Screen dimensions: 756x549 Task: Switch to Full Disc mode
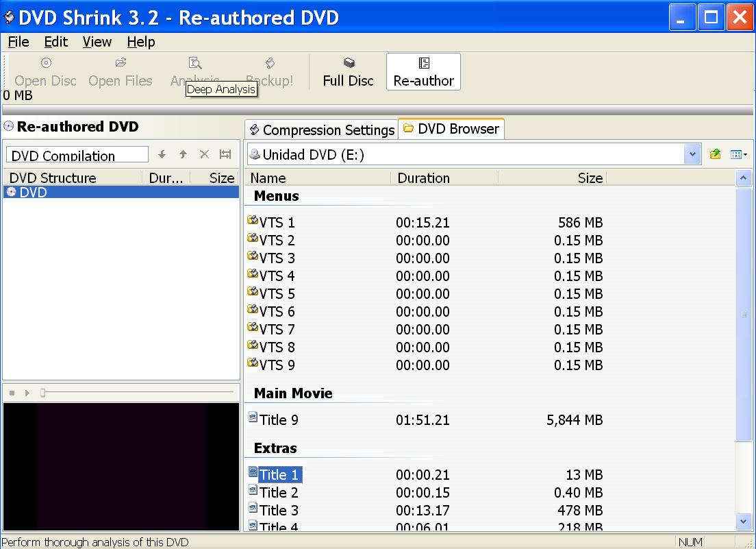pos(348,72)
